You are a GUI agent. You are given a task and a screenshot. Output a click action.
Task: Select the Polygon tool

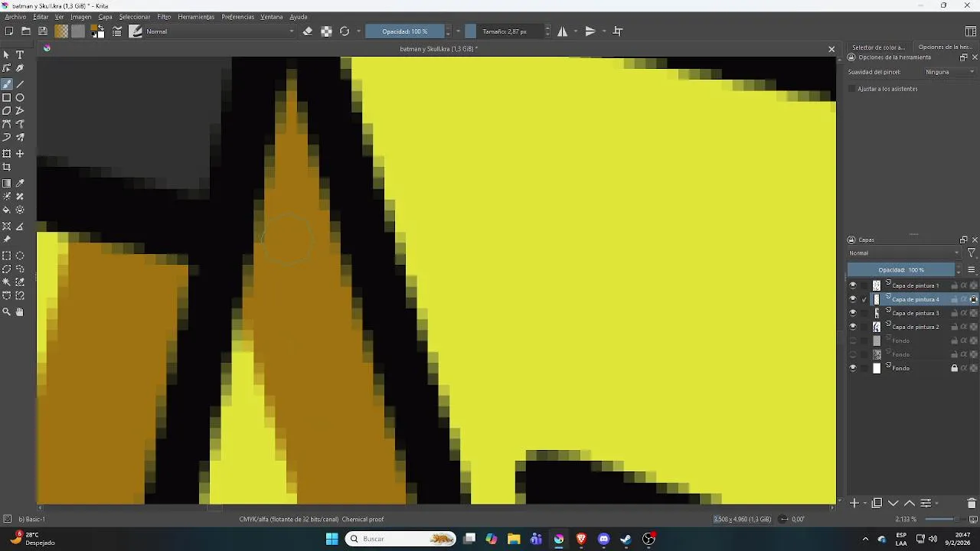pyautogui.click(x=7, y=111)
